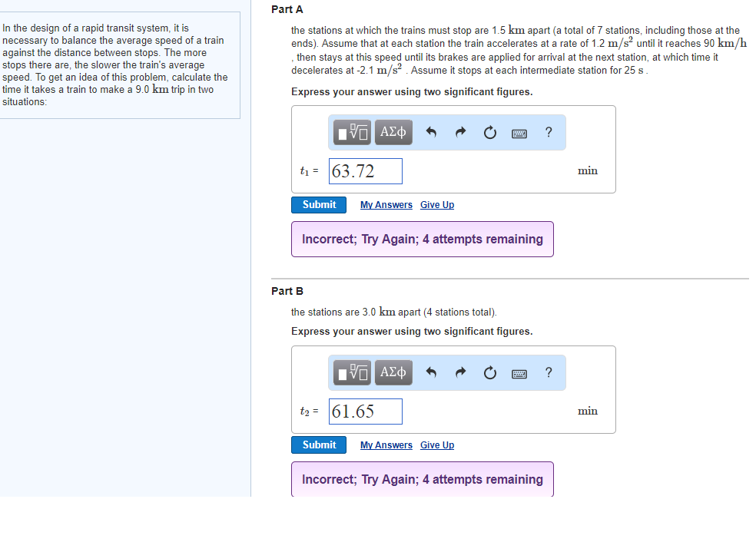Open help question mark in Part A

click(548, 132)
